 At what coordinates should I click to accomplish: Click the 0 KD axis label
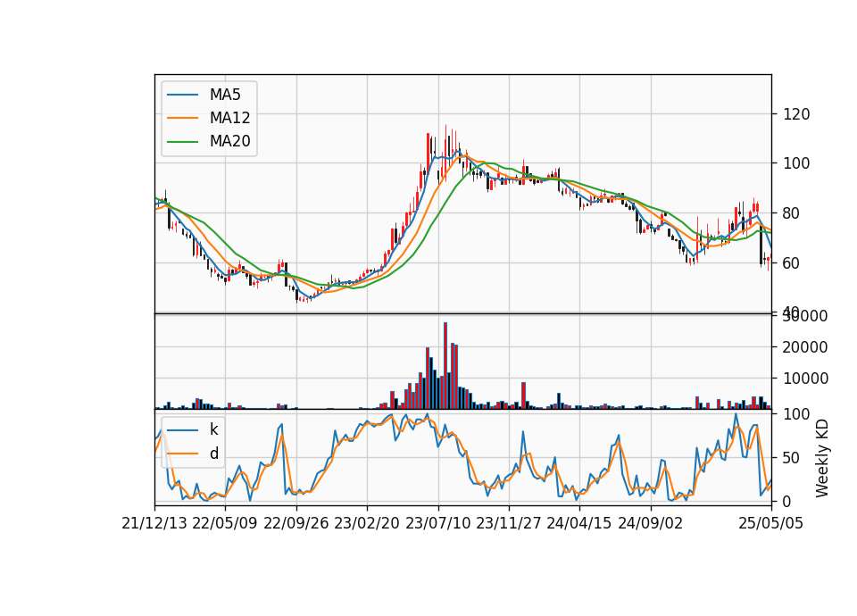click(x=787, y=501)
